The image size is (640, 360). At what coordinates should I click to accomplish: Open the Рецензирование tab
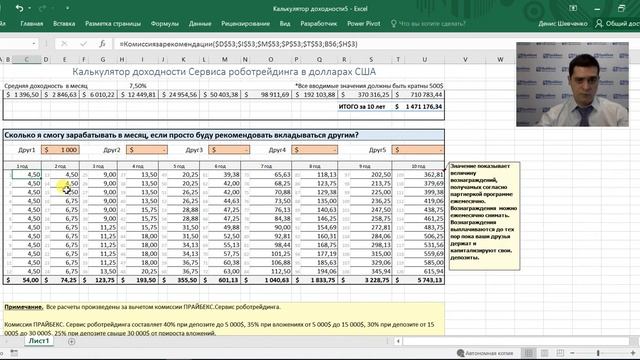point(245,24)
